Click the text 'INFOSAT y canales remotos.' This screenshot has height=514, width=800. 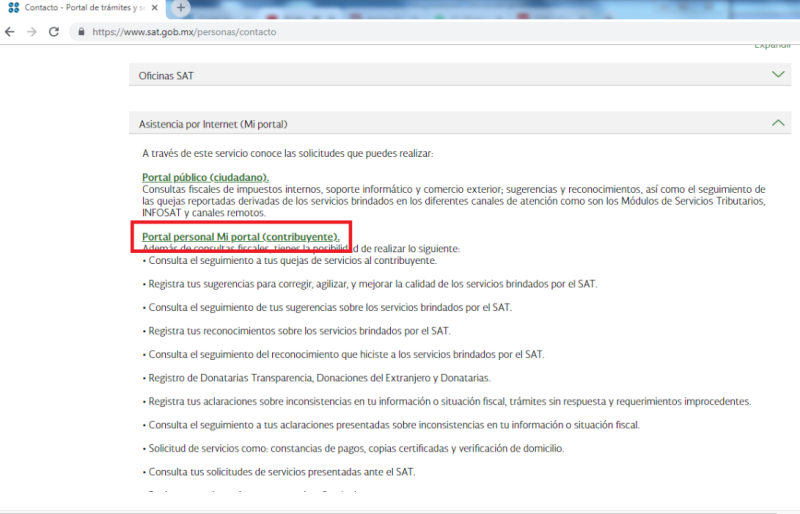(204, 212)
